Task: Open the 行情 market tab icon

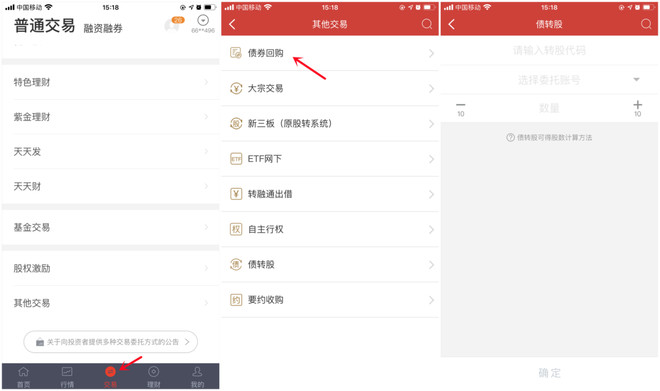Action: point(67,372)
